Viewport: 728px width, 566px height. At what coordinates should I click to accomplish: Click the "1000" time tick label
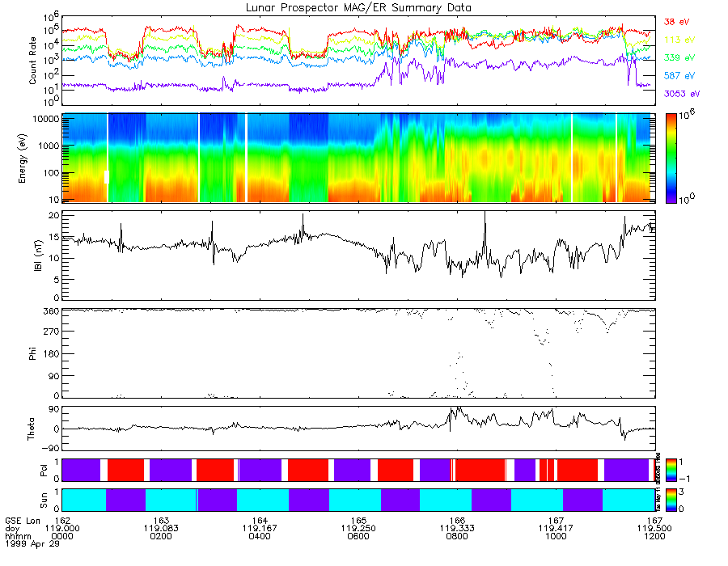pyautogui.click(x=556, y=536)
